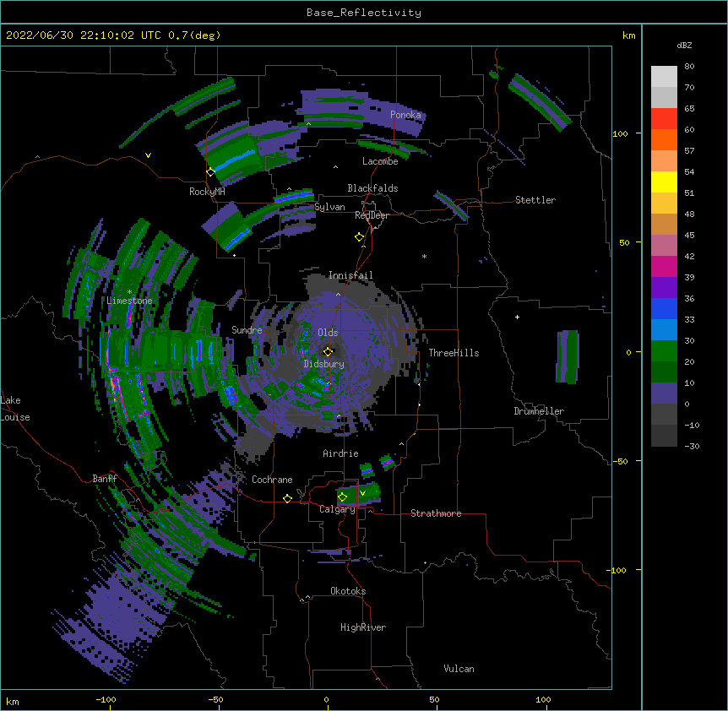Image resolution: width=728 pixels, height=711 pixels.
Task: Click the RedDeer city label
Action: click(x=372, y=215)
